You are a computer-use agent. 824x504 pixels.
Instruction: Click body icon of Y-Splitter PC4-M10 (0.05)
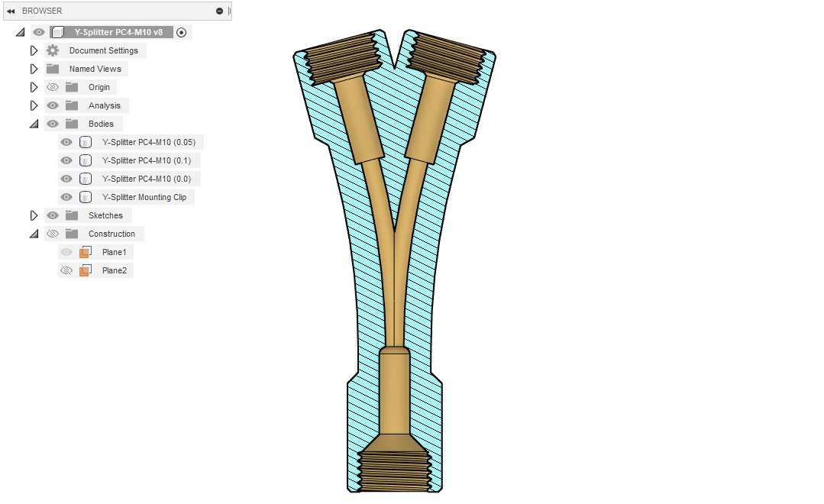(x=86, y=142)
